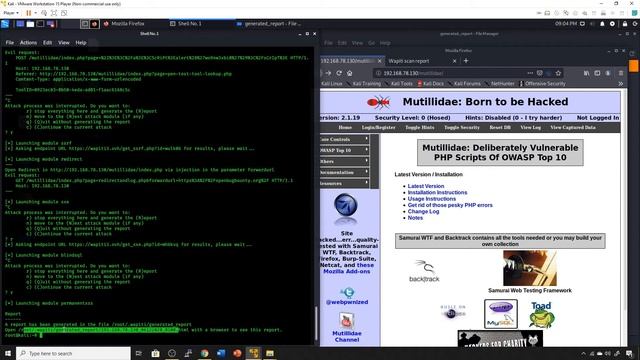The width and height of the screenshot is (640, 360).
Task: Go to Firefox home page
Action: [x=349, y=73]
